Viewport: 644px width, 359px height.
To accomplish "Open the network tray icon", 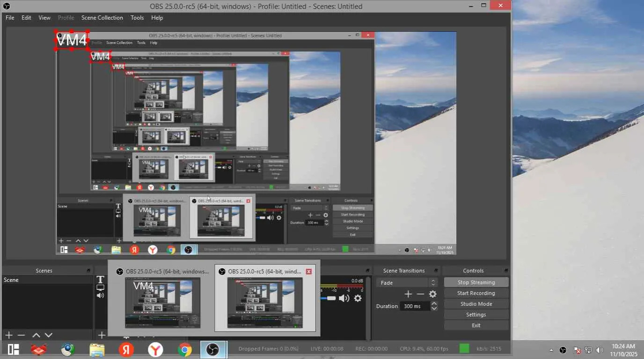I will click(588, 350).
